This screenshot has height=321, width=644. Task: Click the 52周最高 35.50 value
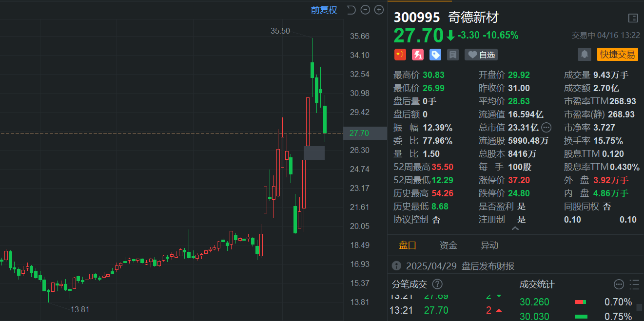tap(442, 167)
